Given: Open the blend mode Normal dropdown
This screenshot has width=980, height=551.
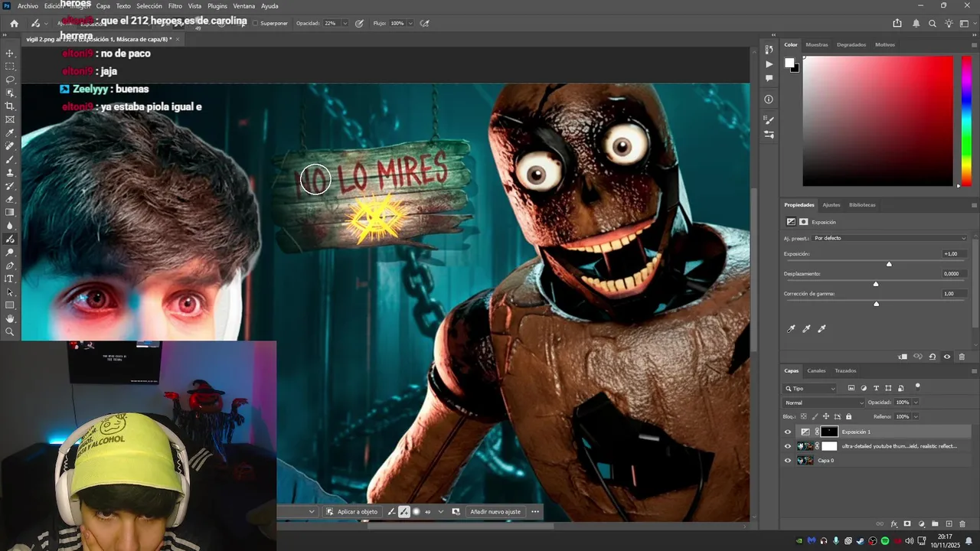Looking at the screenshot, I should (x=824, y=403).
